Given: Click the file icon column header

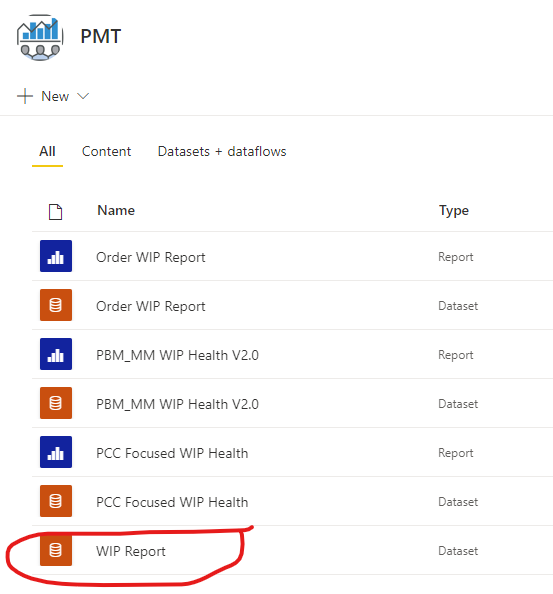Looking at the screenshot, I should 55,212.
